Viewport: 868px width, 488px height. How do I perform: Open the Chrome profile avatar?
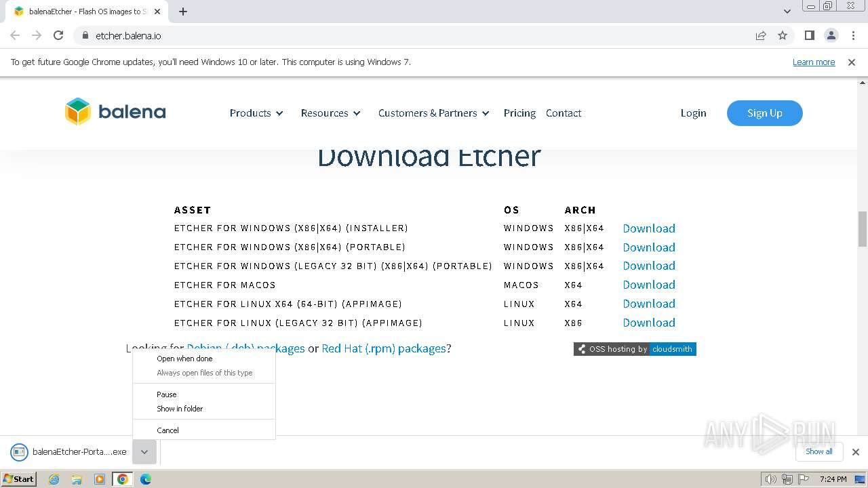(831, 35)
